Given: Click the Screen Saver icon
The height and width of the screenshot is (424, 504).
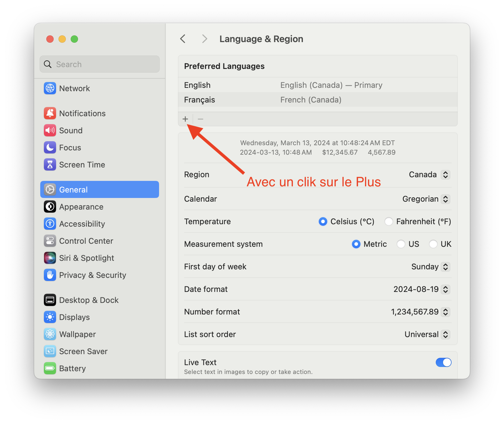Looking at the screenshot, I should pyautogui.click(x=50, y=351).
